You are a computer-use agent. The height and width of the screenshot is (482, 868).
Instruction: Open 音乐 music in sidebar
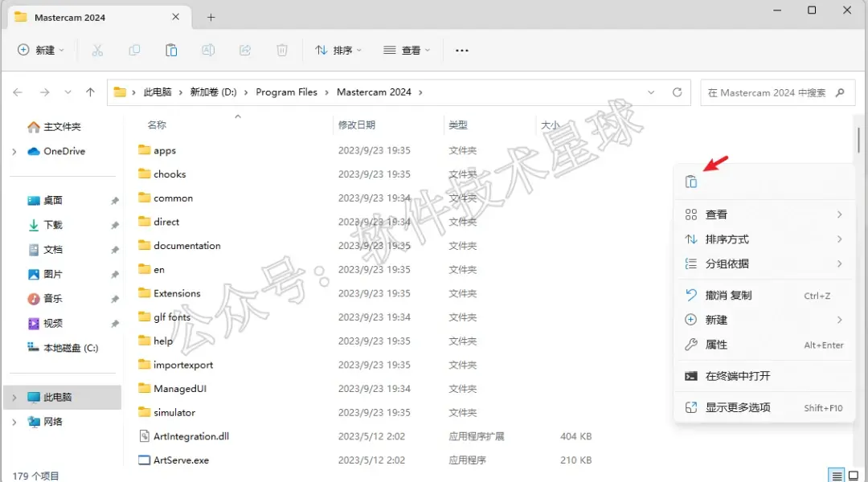(x=45, y=298)
